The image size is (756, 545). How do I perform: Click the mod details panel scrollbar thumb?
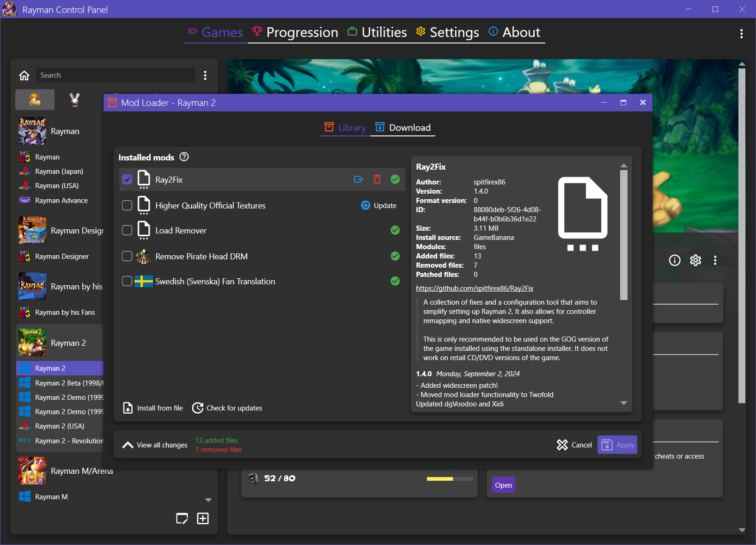624,235
